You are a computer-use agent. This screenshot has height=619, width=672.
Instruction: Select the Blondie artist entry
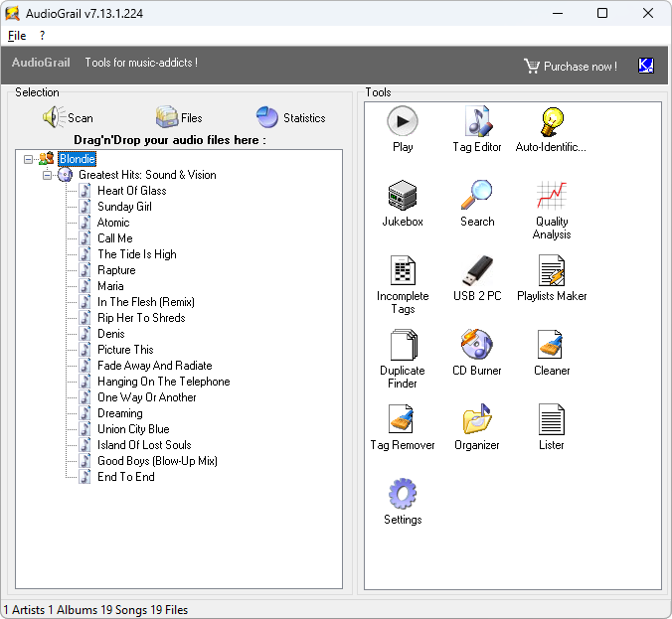[78, 159]
